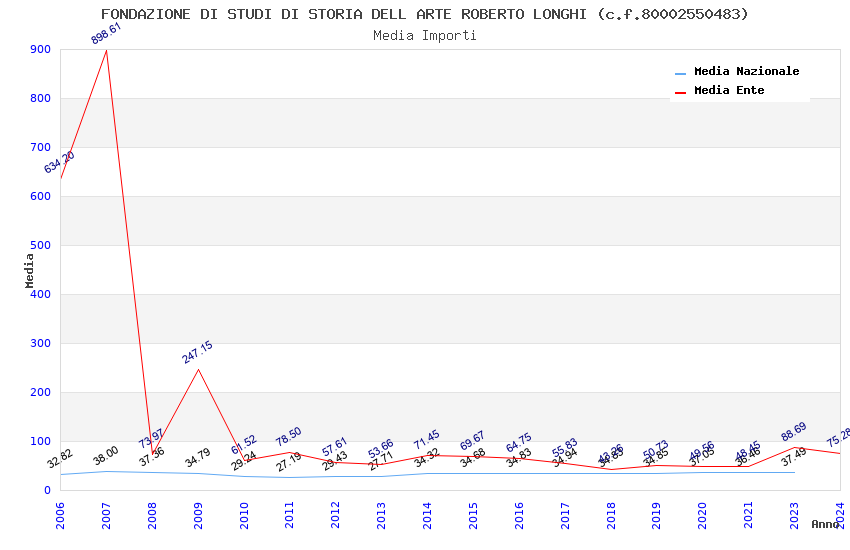The width and height of the screenshot is (850, 550).
Task: Click the 2007 year label
Action: pos(106,515)
